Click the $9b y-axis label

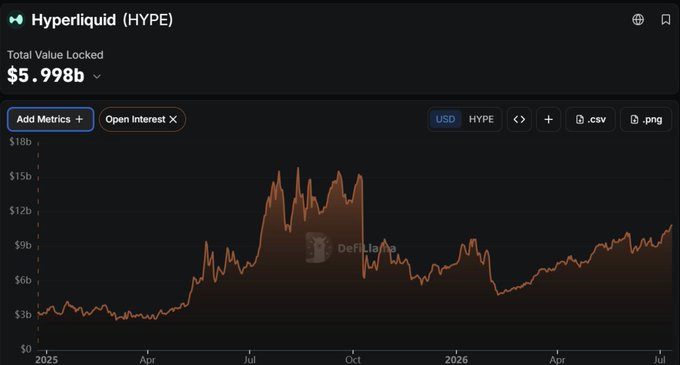coord(23,245)
